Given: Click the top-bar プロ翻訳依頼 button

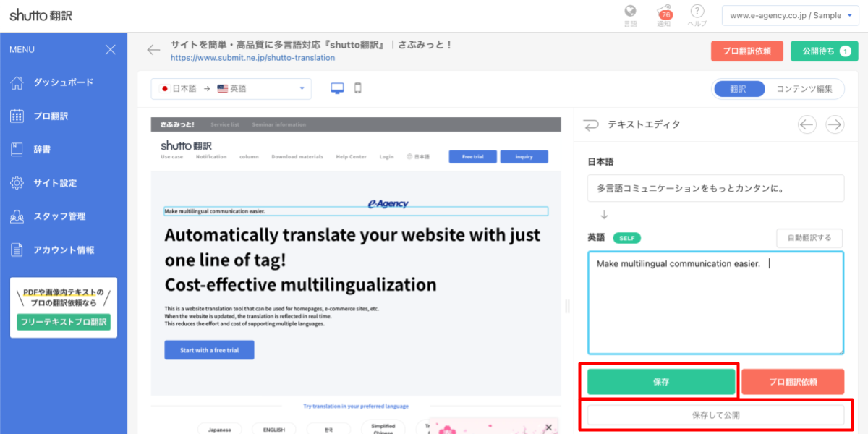Looking at the screenshot, I should click(x=747, y=51).
